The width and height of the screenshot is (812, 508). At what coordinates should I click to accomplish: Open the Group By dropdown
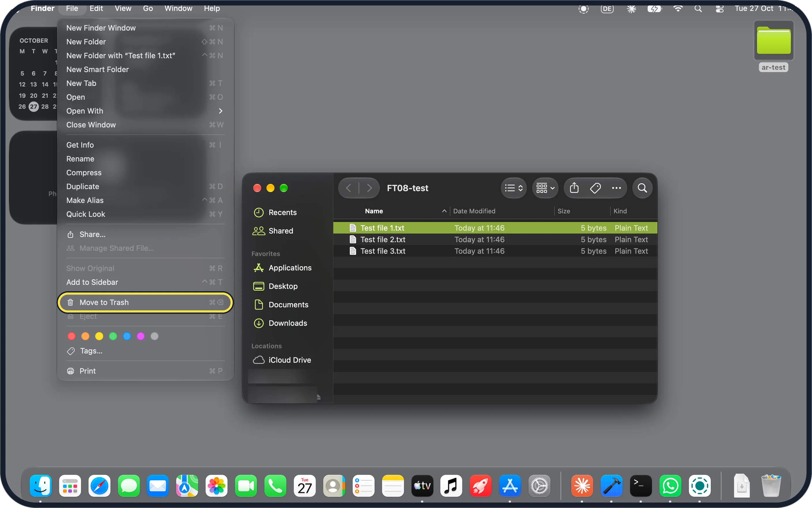click(x=545, y=188)
